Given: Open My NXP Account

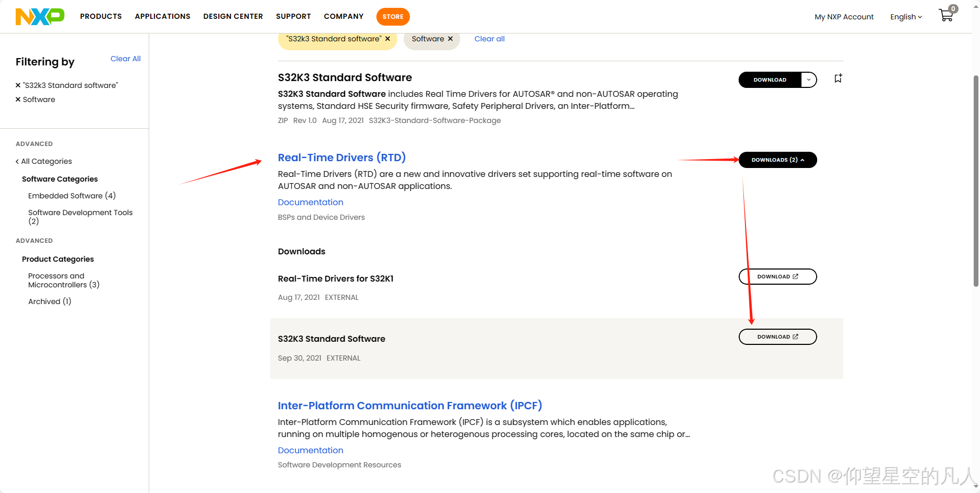Looking at the screenshot, I should point(844,17).
